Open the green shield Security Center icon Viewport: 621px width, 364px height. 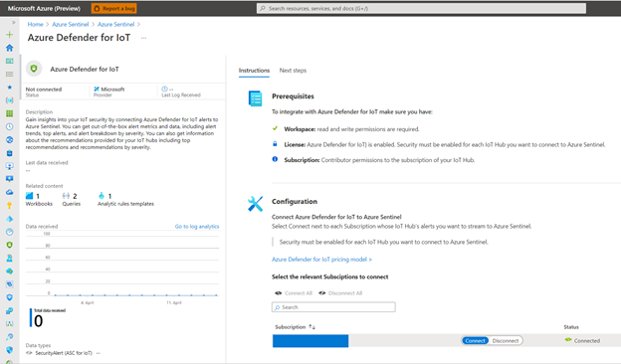10,245
